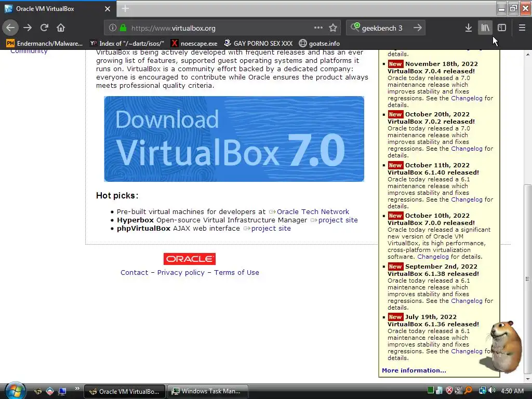
Task: Open the Contact footer link
Action: click(x=135, y=272)
